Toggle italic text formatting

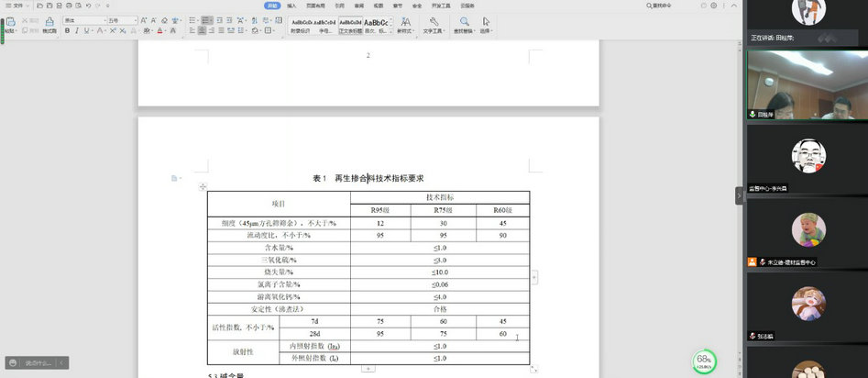(78, 30)
